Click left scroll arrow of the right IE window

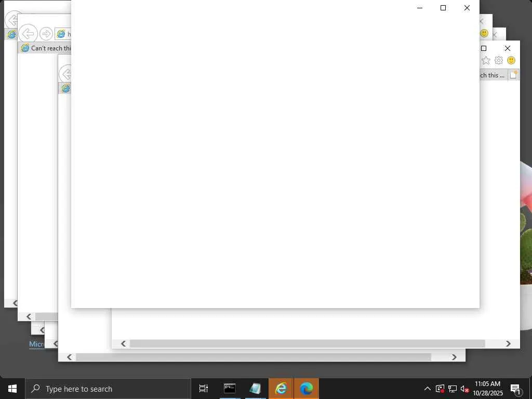pos(124,343)
